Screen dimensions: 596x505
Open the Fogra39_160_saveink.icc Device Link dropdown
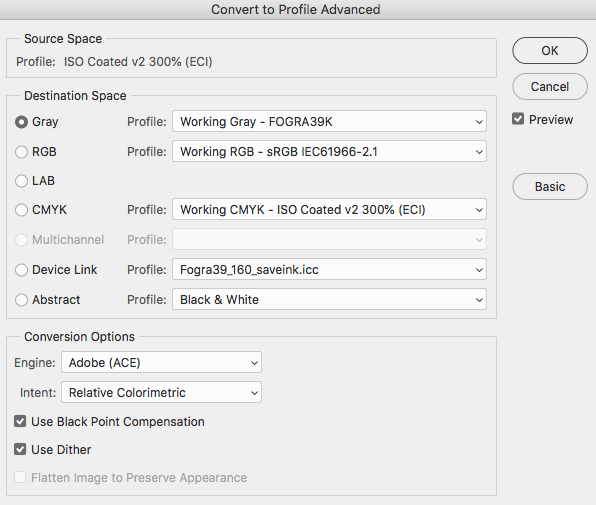329,269
